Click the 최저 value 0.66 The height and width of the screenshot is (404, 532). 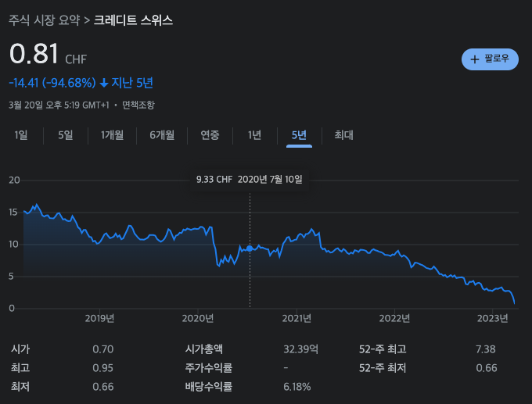coord(103,387)
